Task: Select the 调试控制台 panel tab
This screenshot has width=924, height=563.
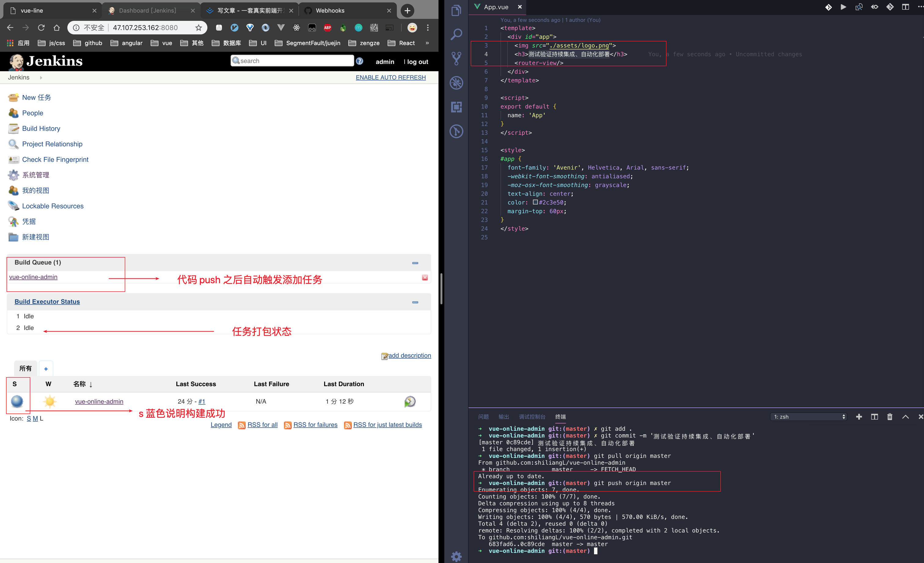Action: [x=532, y=417]
